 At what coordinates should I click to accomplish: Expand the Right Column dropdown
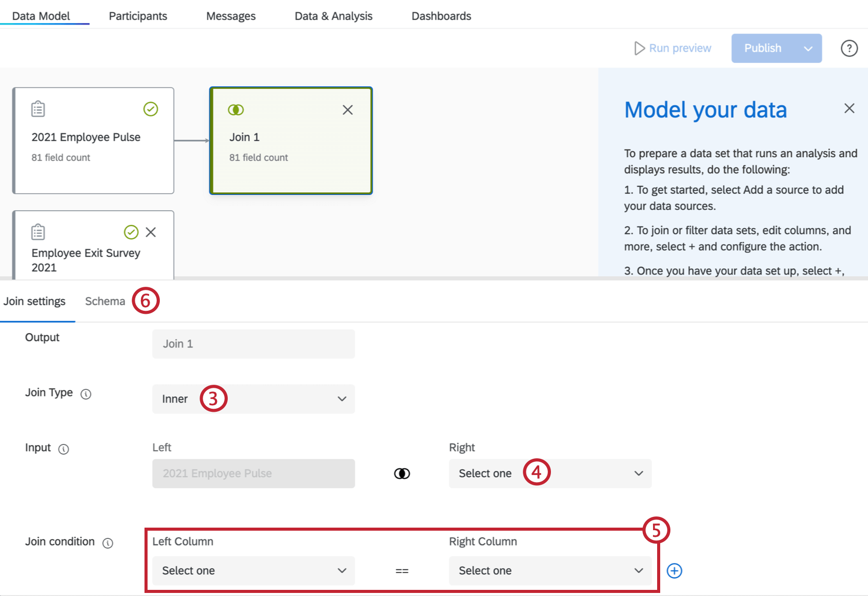pos(550,570)
